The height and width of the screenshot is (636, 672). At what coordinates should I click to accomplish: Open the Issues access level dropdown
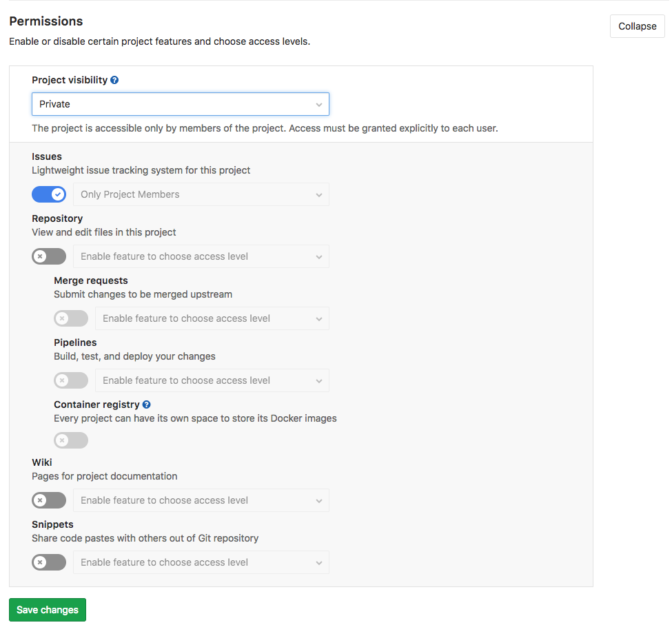pyautogui.click(x=201, y=194)
